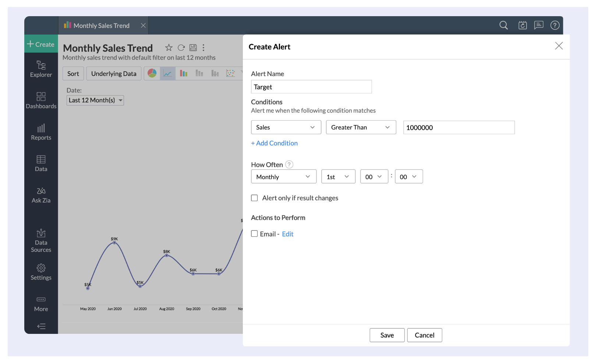The width and height of the screenshot is (596, 364).
Task: Open Reports in the sidebar
Action: pyautogui.click(x=41, y=132)
